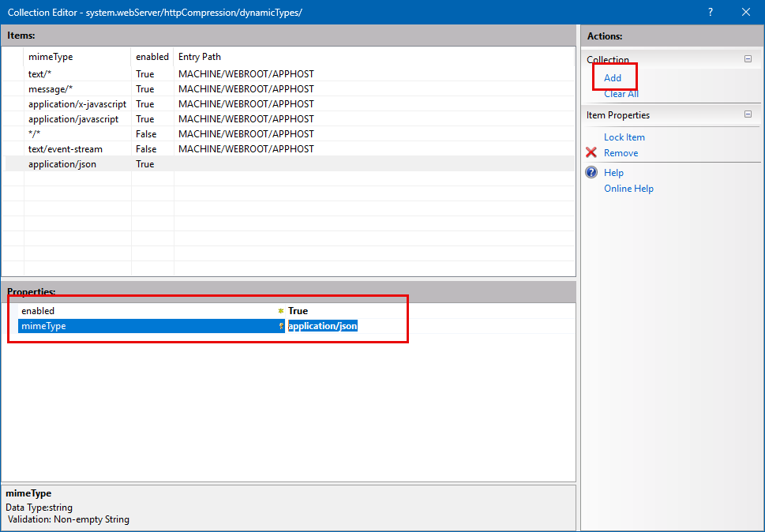Screen dimensions: 765x532
Task: Select the */* mime type row
Action: pos(34,134)
